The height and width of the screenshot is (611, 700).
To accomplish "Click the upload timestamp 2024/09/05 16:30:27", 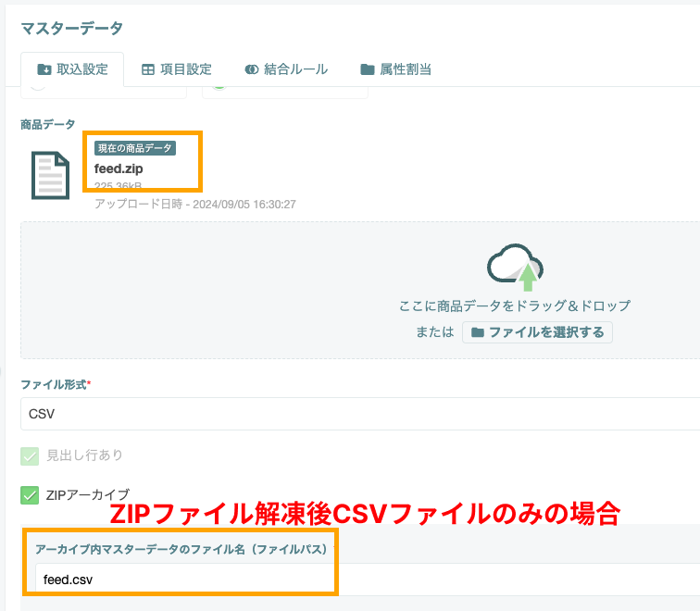I will pyautogui.click(x=244, y=205).
